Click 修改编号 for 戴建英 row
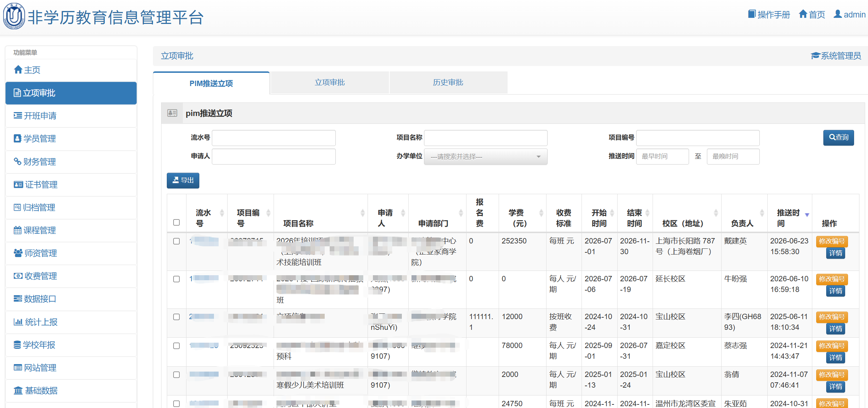Viewport: 868px width, 408px height. tap(832, 241)
